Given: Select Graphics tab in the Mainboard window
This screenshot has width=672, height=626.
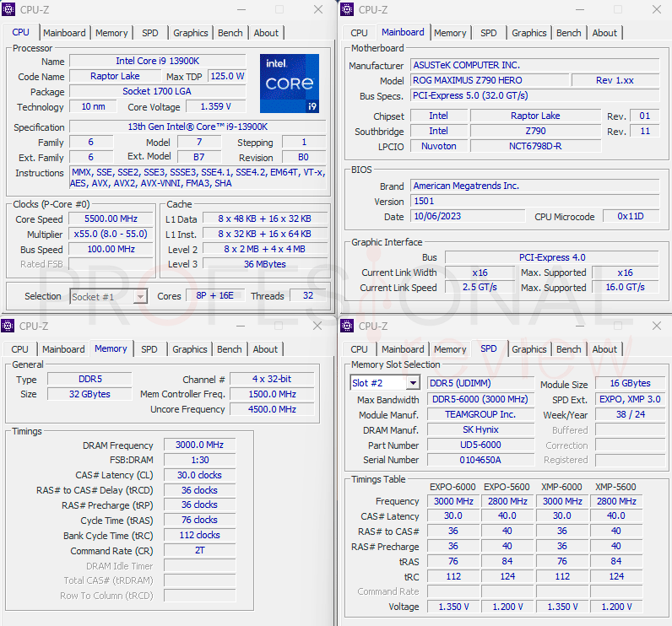Looking at the screenshot, I should click(x=529, y=33).
